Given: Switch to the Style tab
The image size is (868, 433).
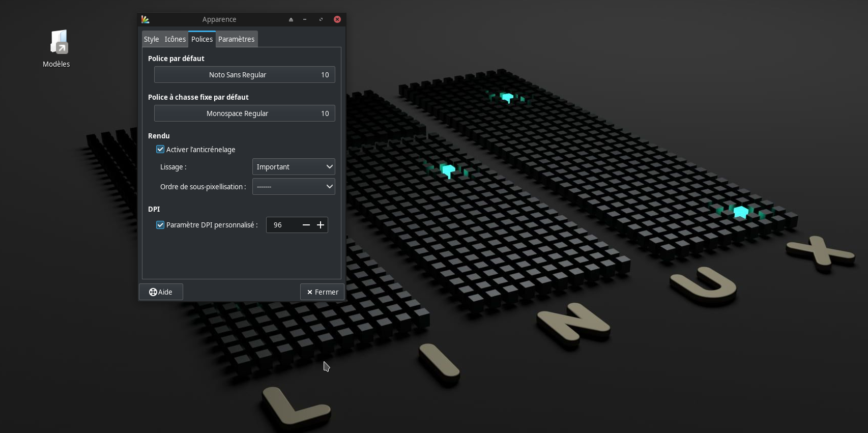Looking at the screenshot, I should point(151,39).
